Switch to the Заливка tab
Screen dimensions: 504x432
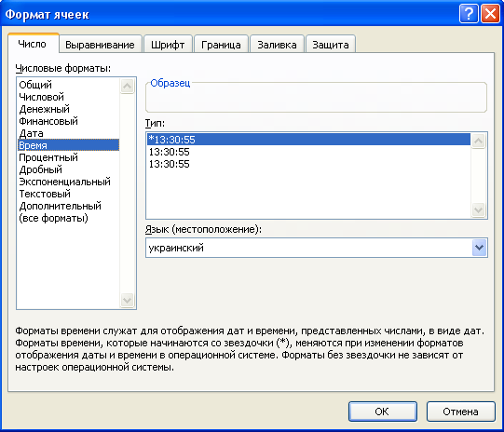click(277, 45)
